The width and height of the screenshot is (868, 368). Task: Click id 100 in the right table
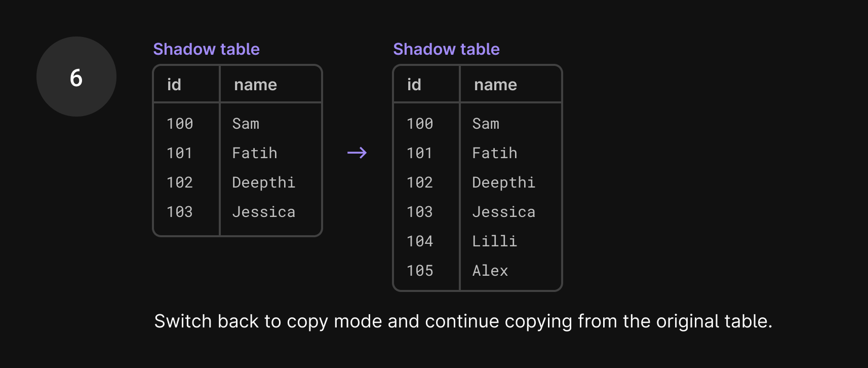(420, 123)
